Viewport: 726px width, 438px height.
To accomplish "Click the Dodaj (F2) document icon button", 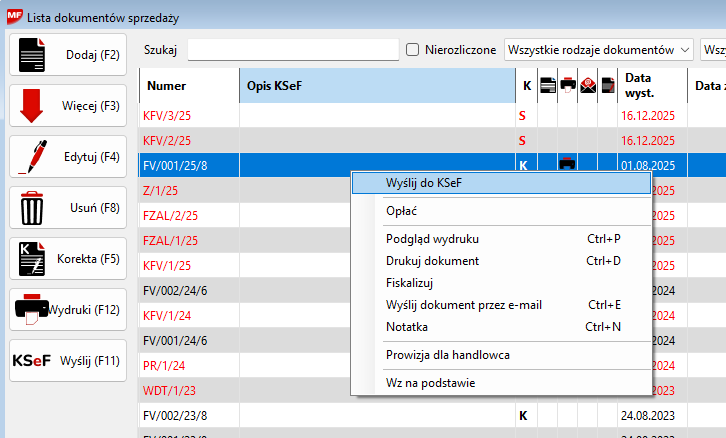I will coord(67,54).
